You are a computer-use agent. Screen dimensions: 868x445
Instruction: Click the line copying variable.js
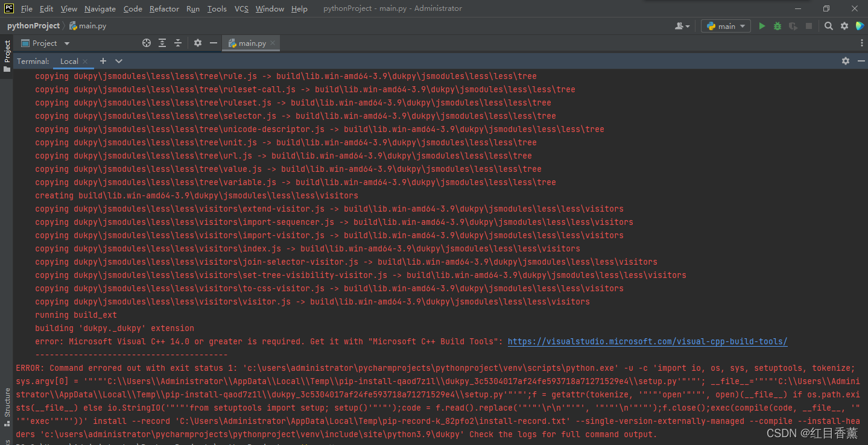tap(296, 182)
